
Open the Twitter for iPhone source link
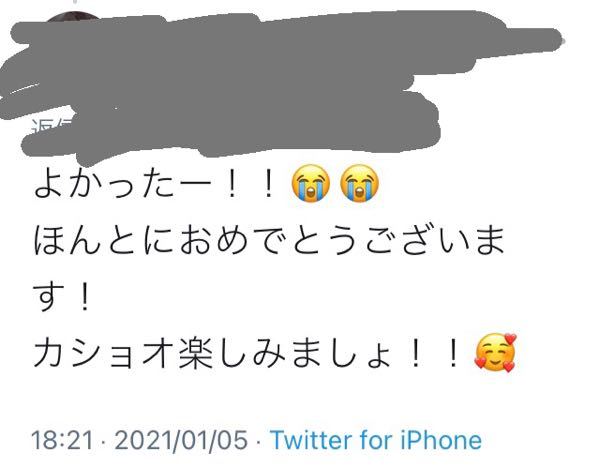[376, 440]
